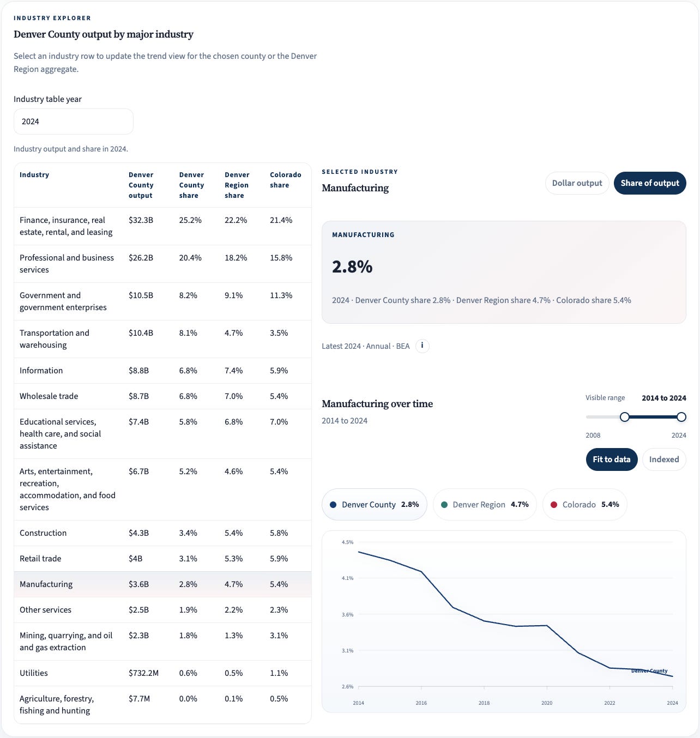This screenshot has height=738, width=700.
Task: Click the large 2.8% Manufacturing figure
Action: 352,267
